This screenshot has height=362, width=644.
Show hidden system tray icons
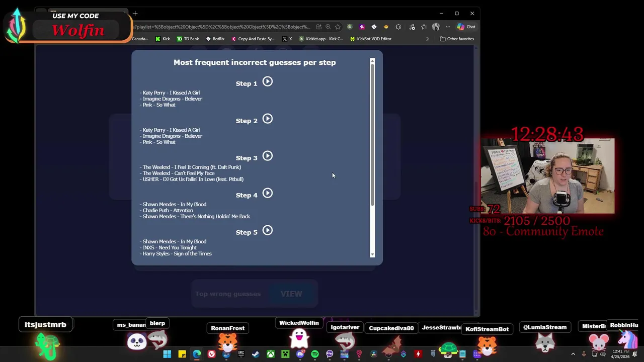point(573,354)
